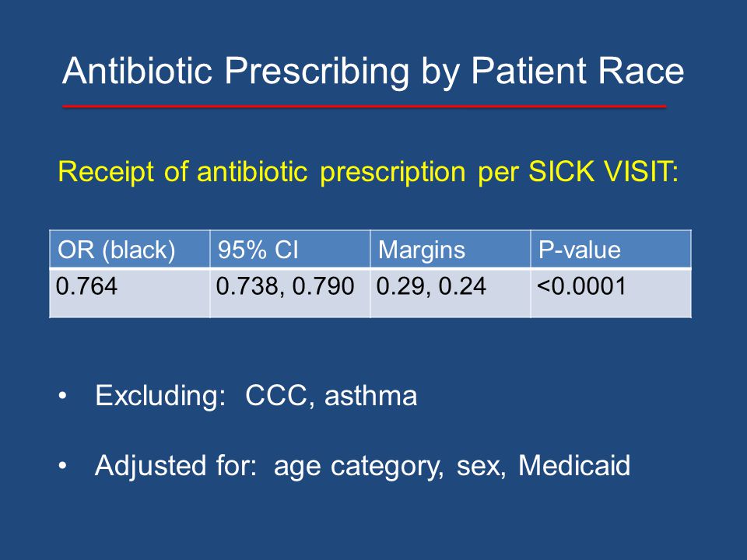Click the <0.0001 p-value cell
This screenshot has width=747, height=560.
[x=611, y=293]
